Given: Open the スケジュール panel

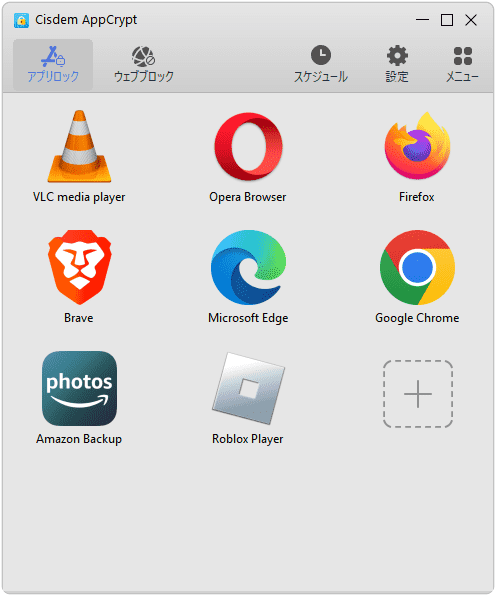Looking at the screenshot, I should [321, 65].
